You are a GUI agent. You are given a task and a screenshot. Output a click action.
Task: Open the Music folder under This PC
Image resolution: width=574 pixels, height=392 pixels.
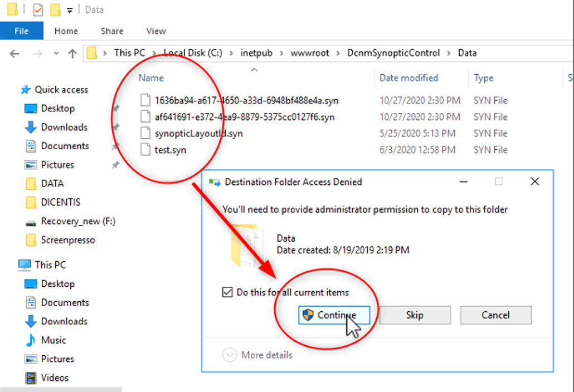[53, 340]
